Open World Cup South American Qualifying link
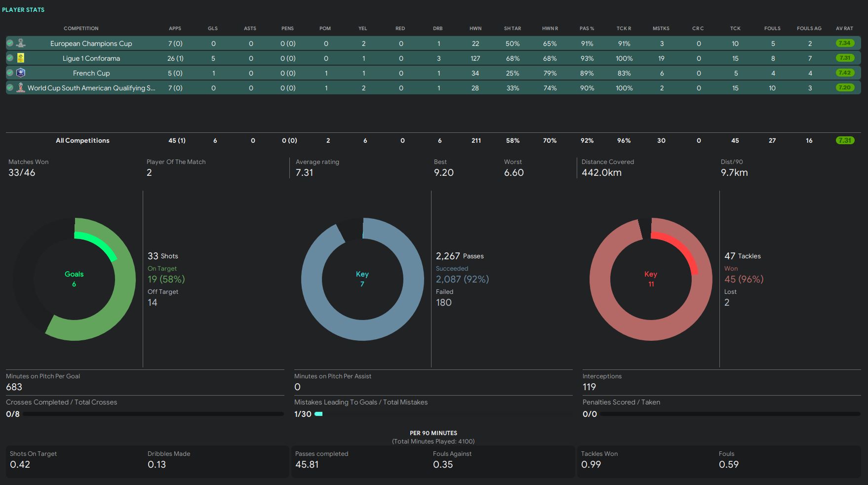The width and height of the screenshot is (868, 485). click(91, 88)
